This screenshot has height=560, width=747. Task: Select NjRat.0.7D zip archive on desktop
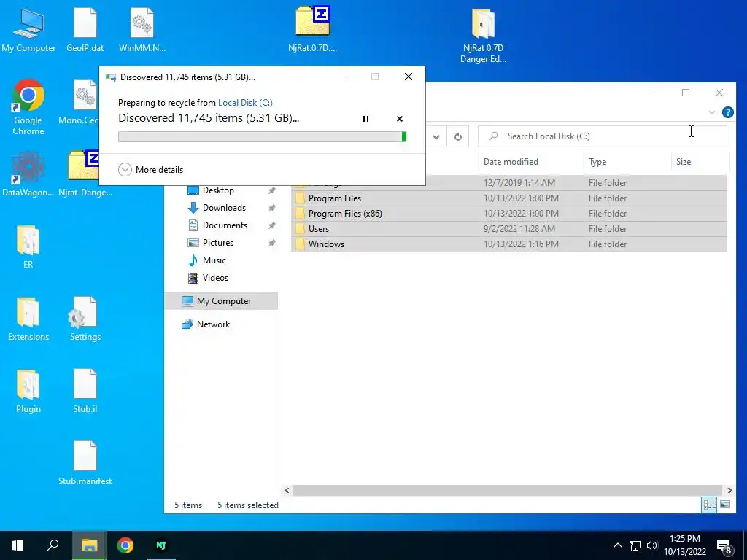[x=312, y=29]
